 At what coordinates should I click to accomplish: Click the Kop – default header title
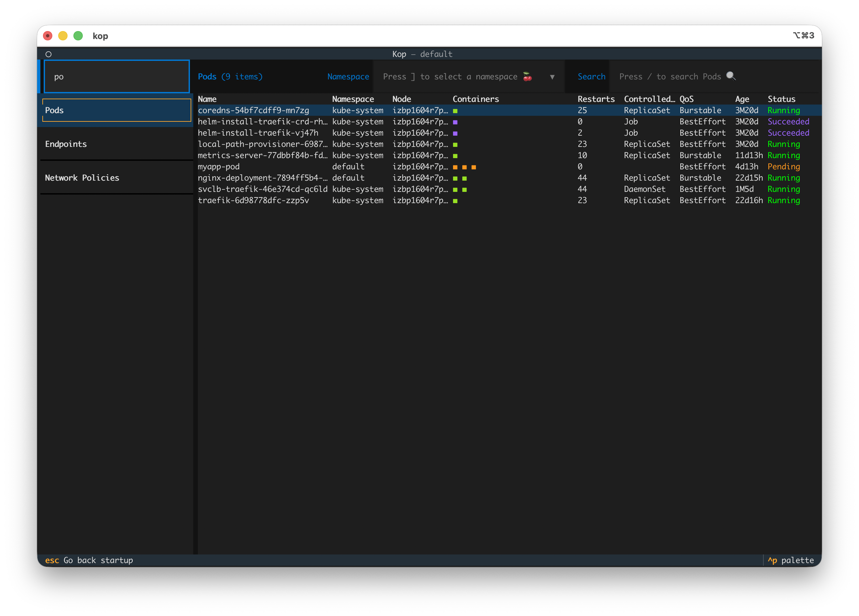pos(422,54)
